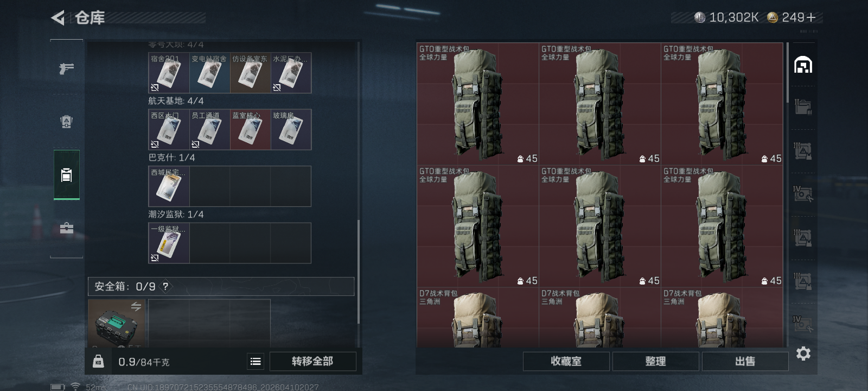Viewport: 868px width, 391px height.
Task: Click the swap arrows on the safe box
Action: tap(136, 307)
